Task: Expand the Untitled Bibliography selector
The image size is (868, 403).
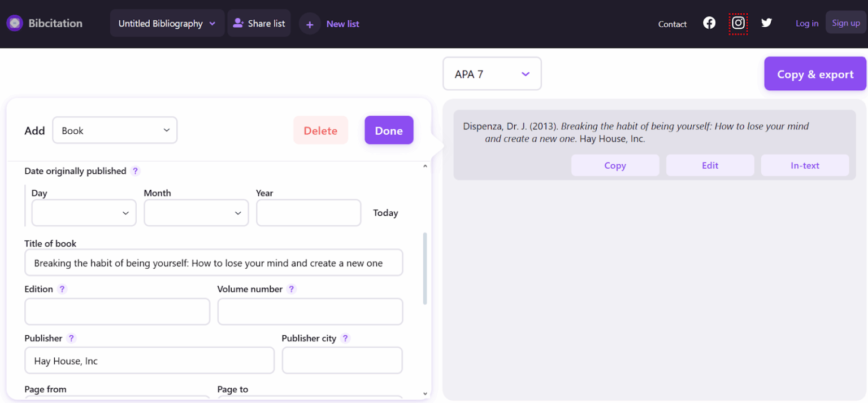Action: [x=167, y=23]
